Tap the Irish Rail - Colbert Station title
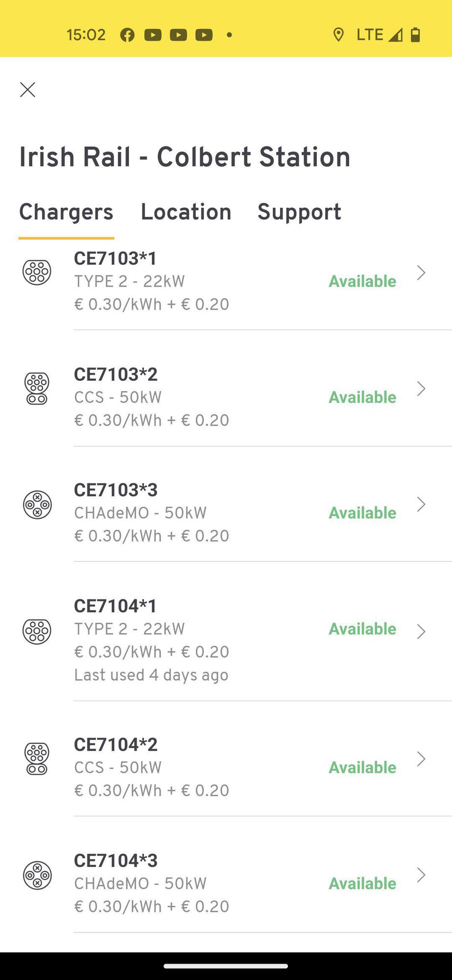The image size is (452, 980). 185,157
